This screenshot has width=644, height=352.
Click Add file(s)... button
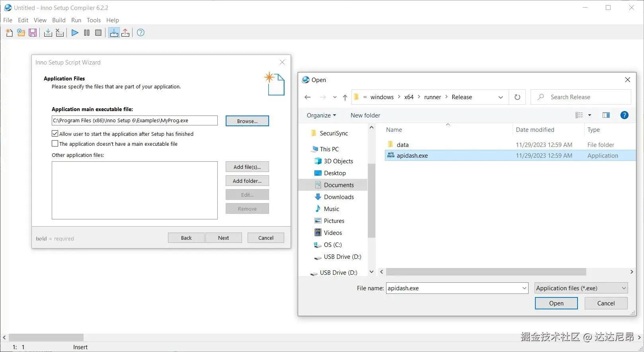pyautogui.click(x=247, y=167)
